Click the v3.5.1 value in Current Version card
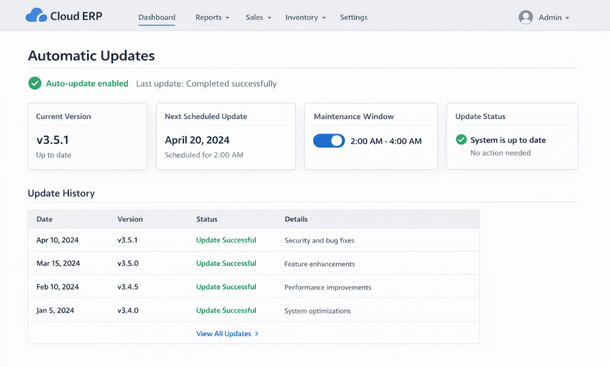Image resolution: width=610 pixels, height=367 pixels. [53, 140]
